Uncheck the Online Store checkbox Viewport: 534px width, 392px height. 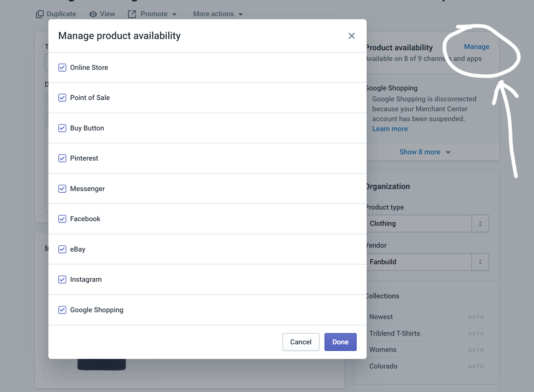pyautogui.click(x=62, y=68)
